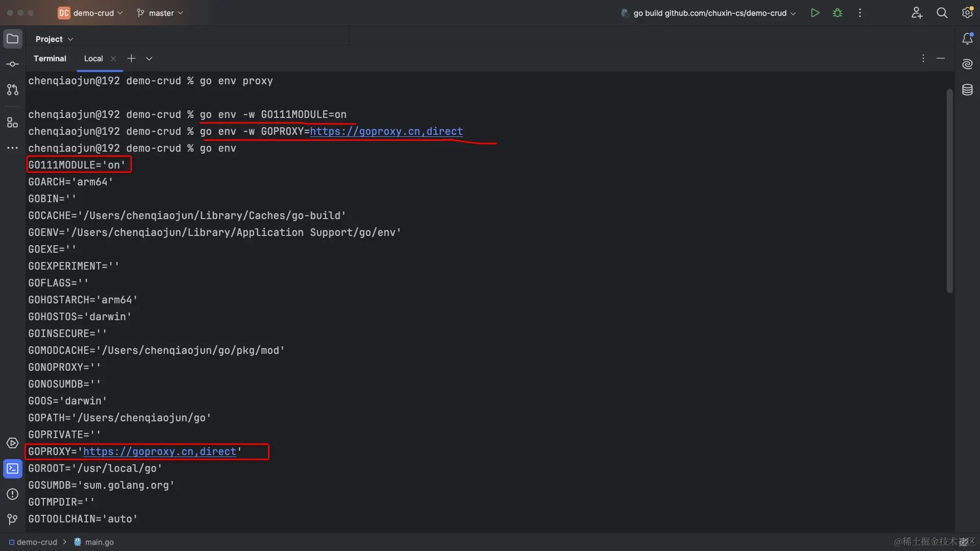The height and width of the screenshot is (551, 980).
Task: Click the GOINSECURE='' line
Action: tap(67, 333)
